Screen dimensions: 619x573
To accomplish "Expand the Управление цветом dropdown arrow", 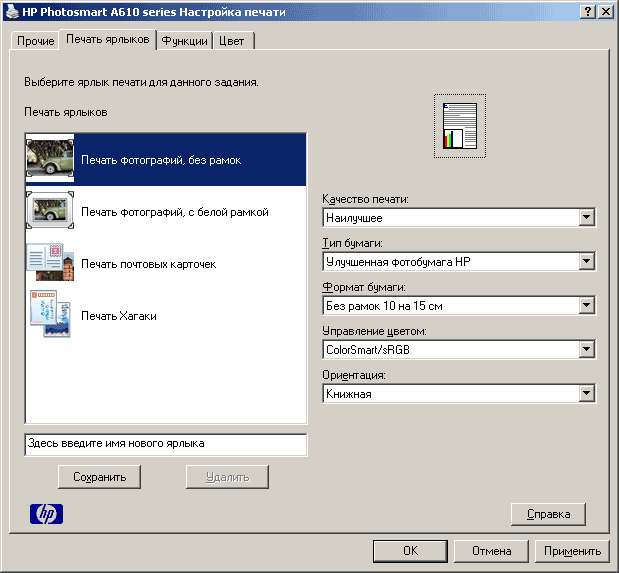I will tap(587, 349).
